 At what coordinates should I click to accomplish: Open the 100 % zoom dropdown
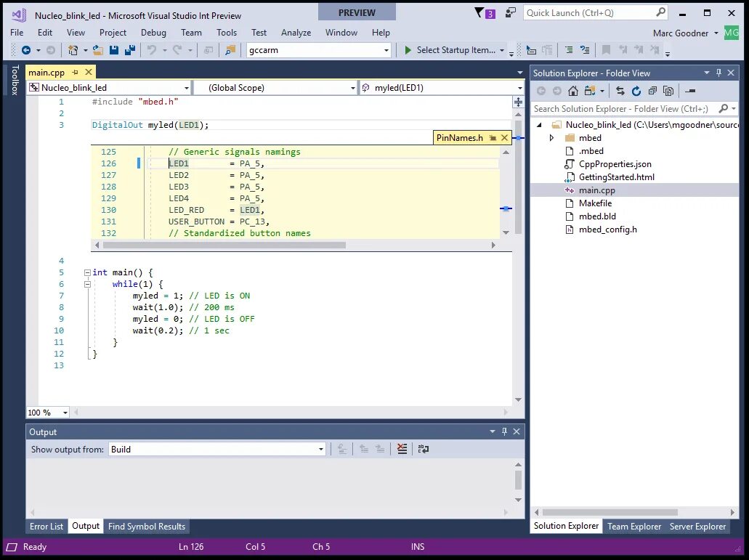pyautogui.click(x=65, y=413)
